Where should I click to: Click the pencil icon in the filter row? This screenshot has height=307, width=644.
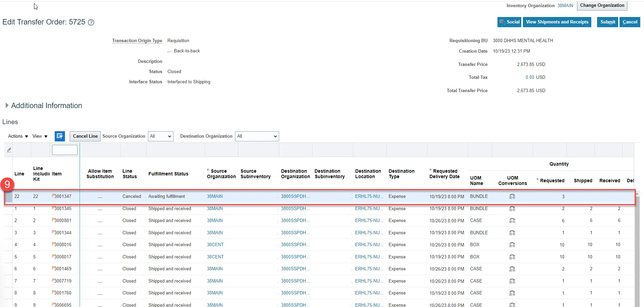[x=9, y=150]
